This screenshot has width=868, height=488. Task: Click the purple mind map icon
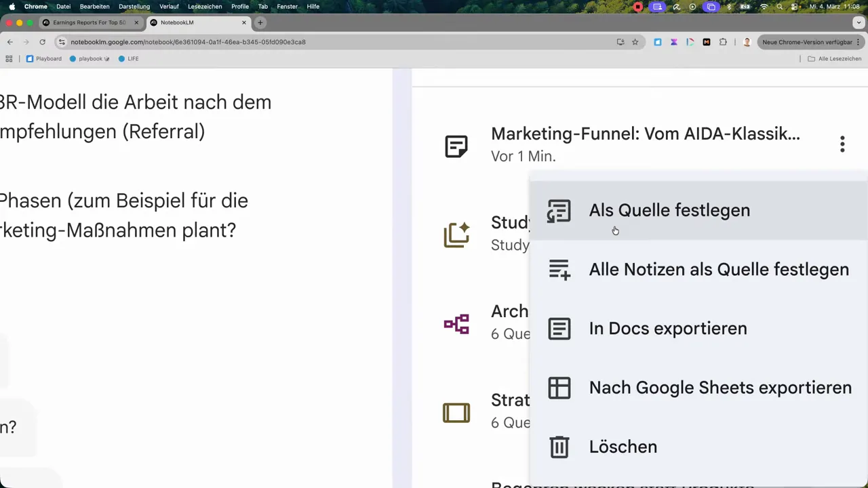coord(456,324)
